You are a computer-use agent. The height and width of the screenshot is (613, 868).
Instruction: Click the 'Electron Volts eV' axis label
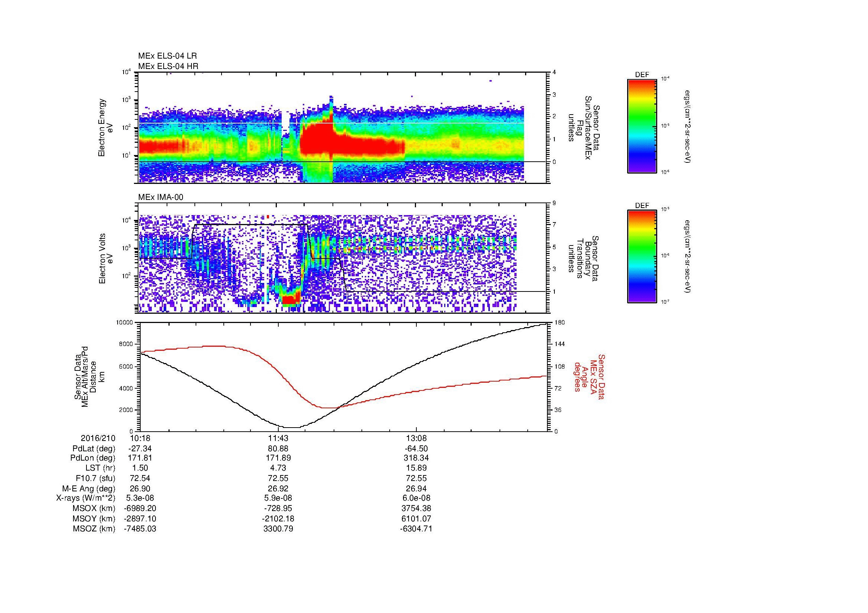[105, 258]
